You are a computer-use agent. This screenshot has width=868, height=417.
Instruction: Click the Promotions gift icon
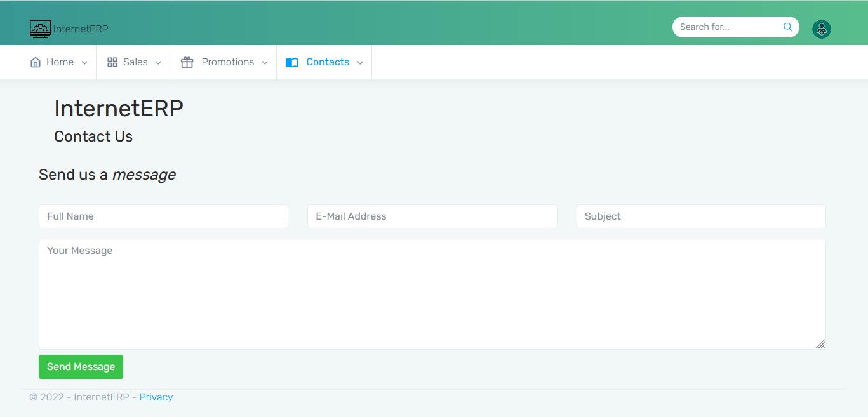pos(187,62)
